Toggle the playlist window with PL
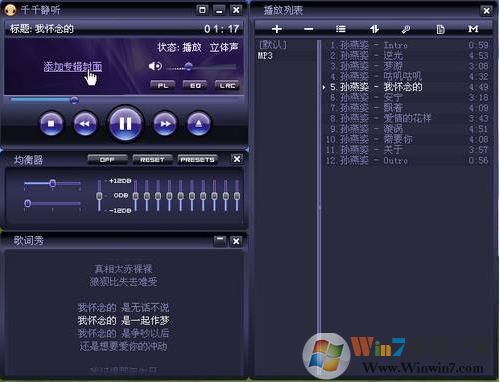The width and height of the screenshot is (500, 382). pyautogui.click(x=163, y=85)
